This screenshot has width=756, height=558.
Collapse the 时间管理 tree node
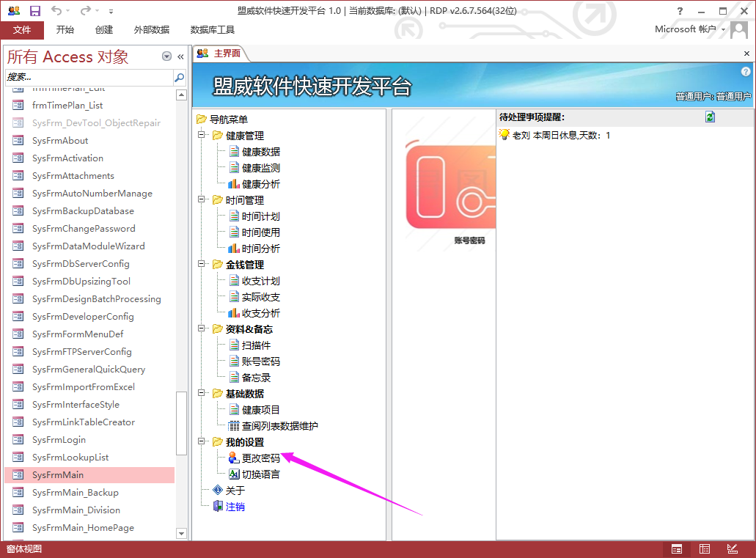click(x=202, y=199)
